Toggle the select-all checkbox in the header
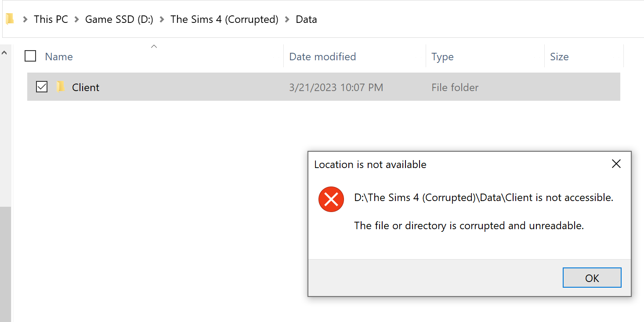Image resolution: width=644 pixels, height=322 pixels. 30,56
